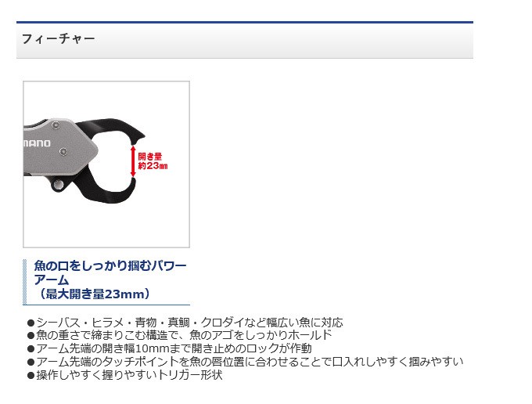Viewport: 532px width, 404px height.
Task: Click the ring hole under the grip body
Action: (x=56, y=184)
